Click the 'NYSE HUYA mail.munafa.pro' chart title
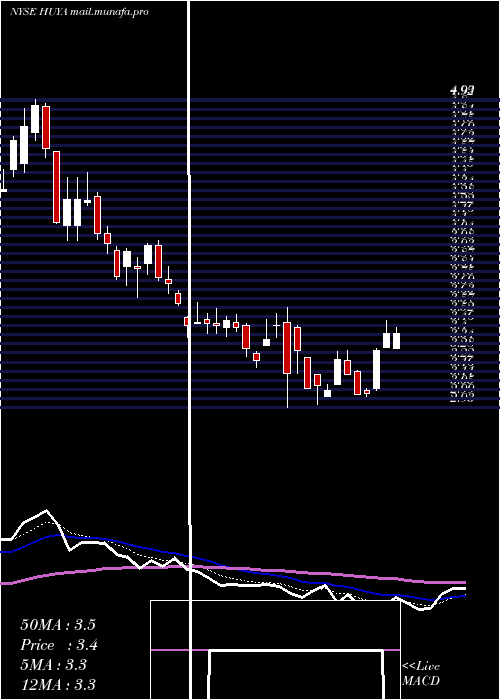 (79, 12)
